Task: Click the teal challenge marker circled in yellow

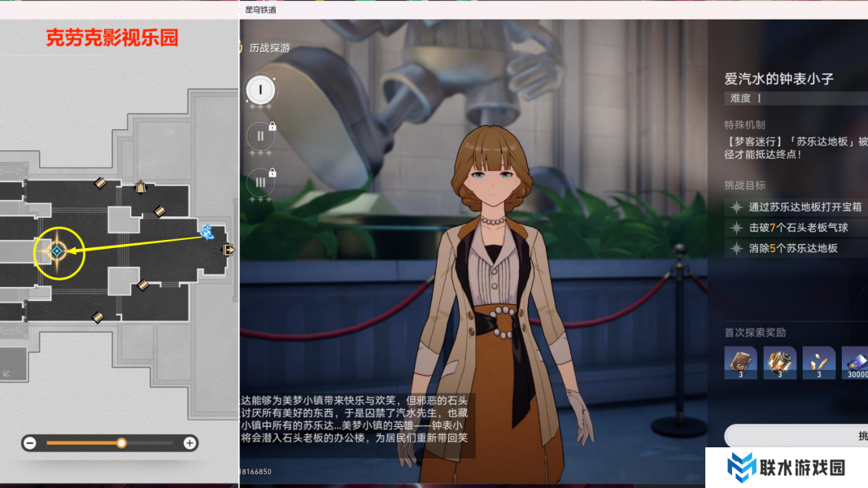Action: coord(57,251)
